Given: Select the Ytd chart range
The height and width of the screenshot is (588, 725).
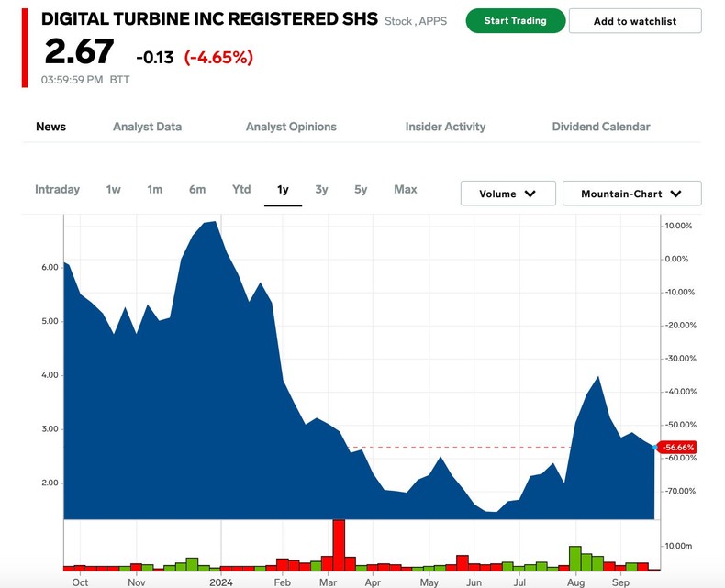Looking at the screenshot, I should (x=240, y=190).
